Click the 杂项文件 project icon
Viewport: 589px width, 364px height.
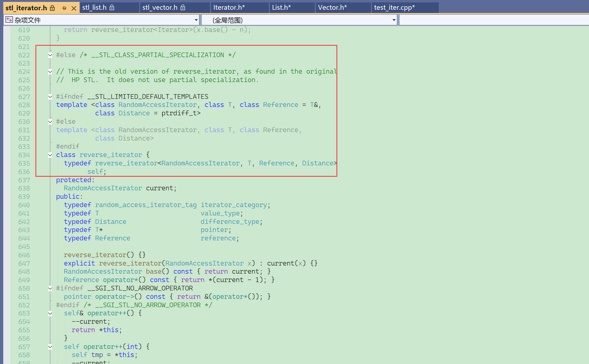click(9, 20)
